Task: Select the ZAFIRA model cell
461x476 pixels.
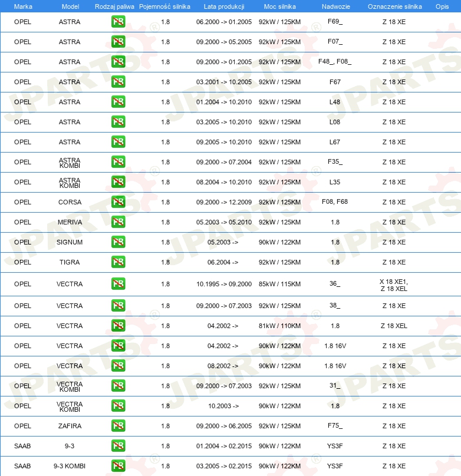Action: [70, 426]
